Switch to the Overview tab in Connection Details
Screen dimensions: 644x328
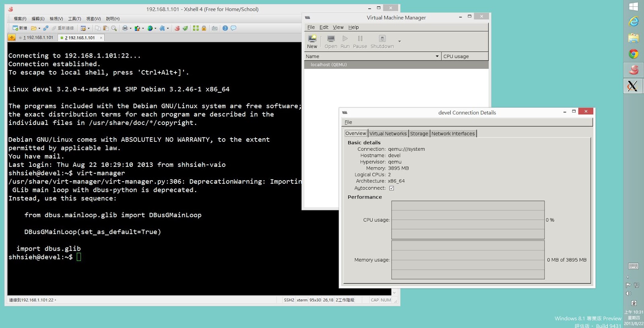point(356,133)
